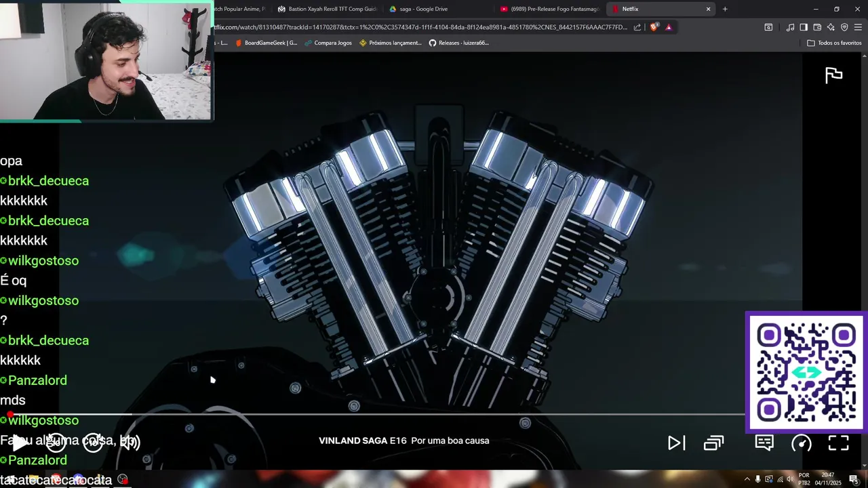The width and height of the screenshot is (868, 488).
Task: Open the BoardGameGeek bookmark
Action: tap(266, 43)
